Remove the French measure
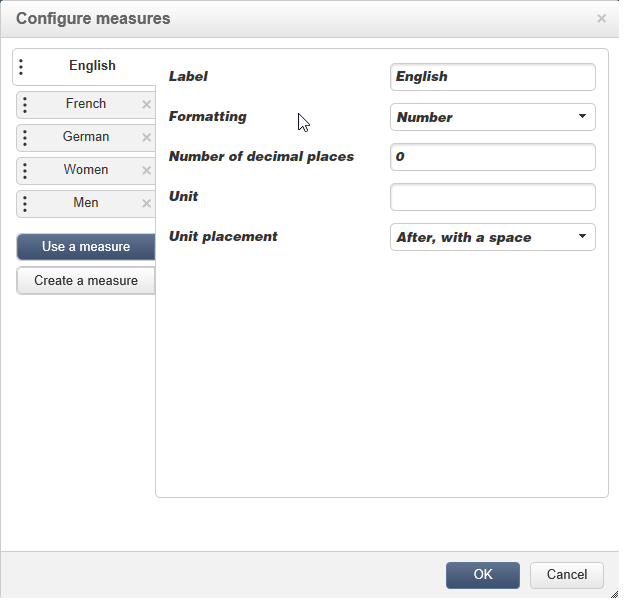The height and width of the screenshot is (615, 635). [x=147, y=105]
